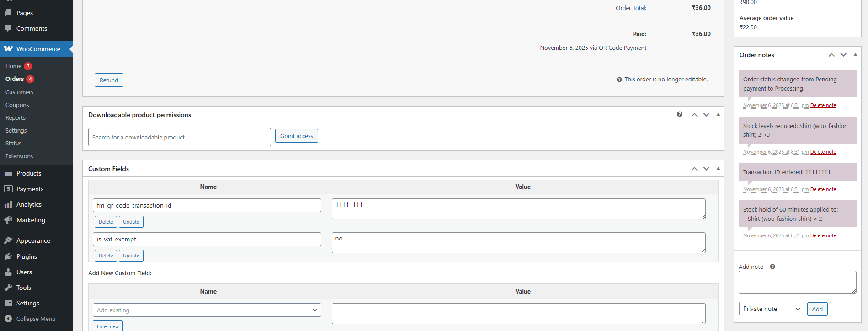Image resolution: width=868 pixels, height=331 pixels.
Task: Click help icon in Downloadable product permissions header
Action: pyautogui.click(x=680, y=114)
